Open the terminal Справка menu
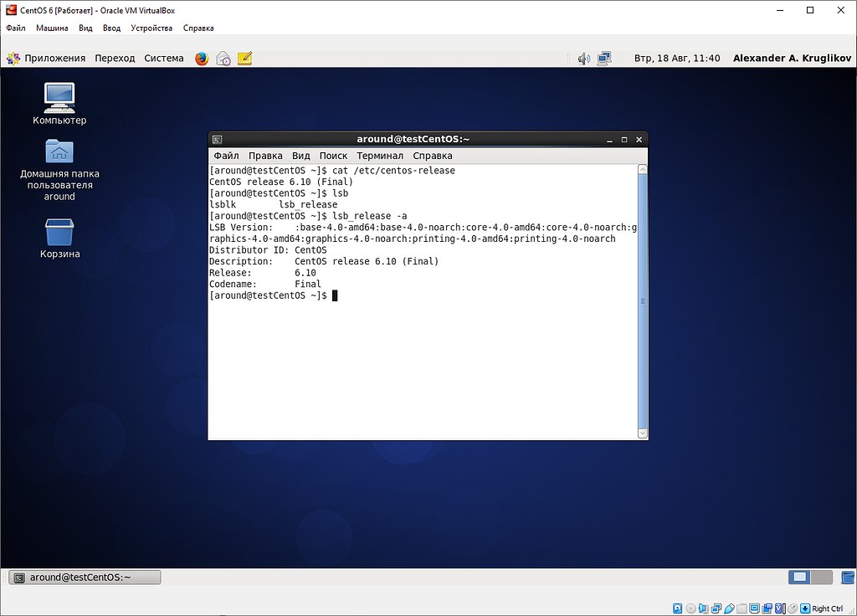 [433, 156]
